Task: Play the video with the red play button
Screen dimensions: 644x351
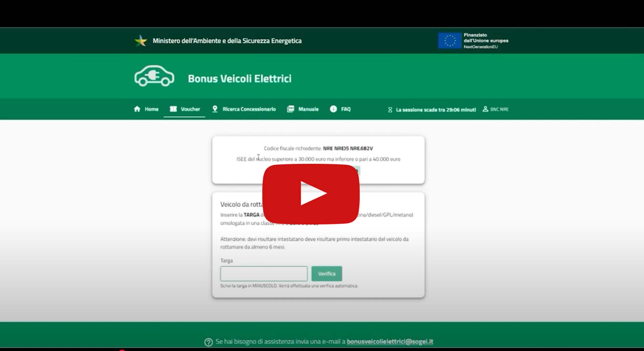Action: (311, 194)
